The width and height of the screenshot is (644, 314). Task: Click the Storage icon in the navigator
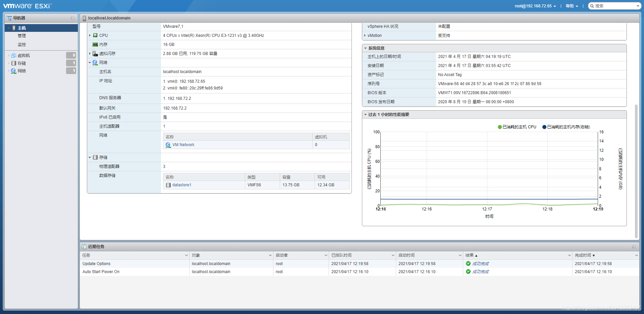pos(14,63)
